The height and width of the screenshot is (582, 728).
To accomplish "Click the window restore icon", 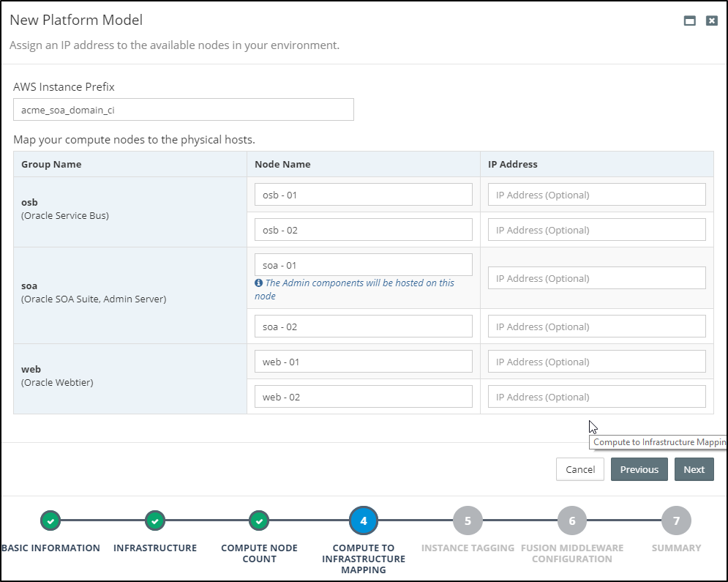I will click(688, 20).
